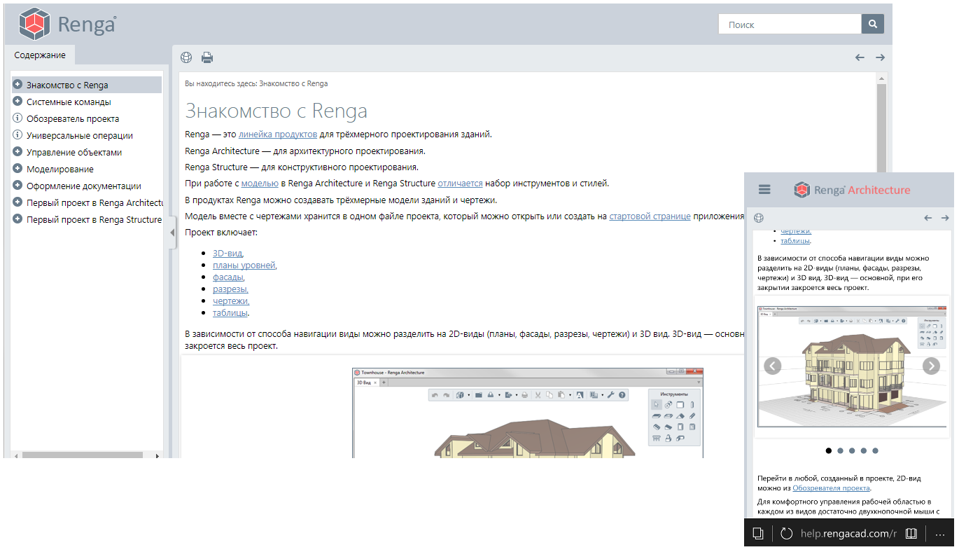Click the globe icon in mobile view

pos(759,218)
